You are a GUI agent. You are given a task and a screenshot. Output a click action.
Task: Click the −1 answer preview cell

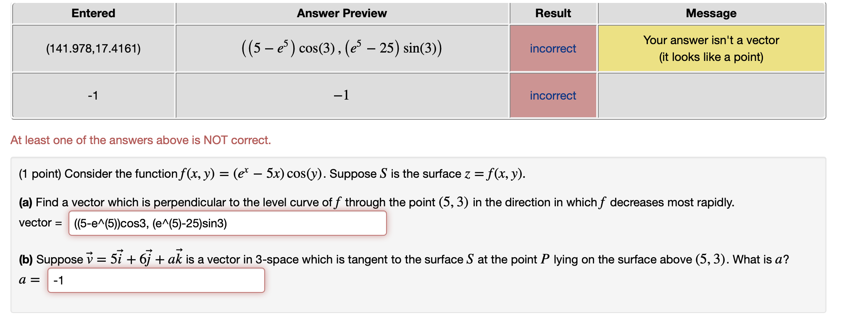tap(342, 95)
